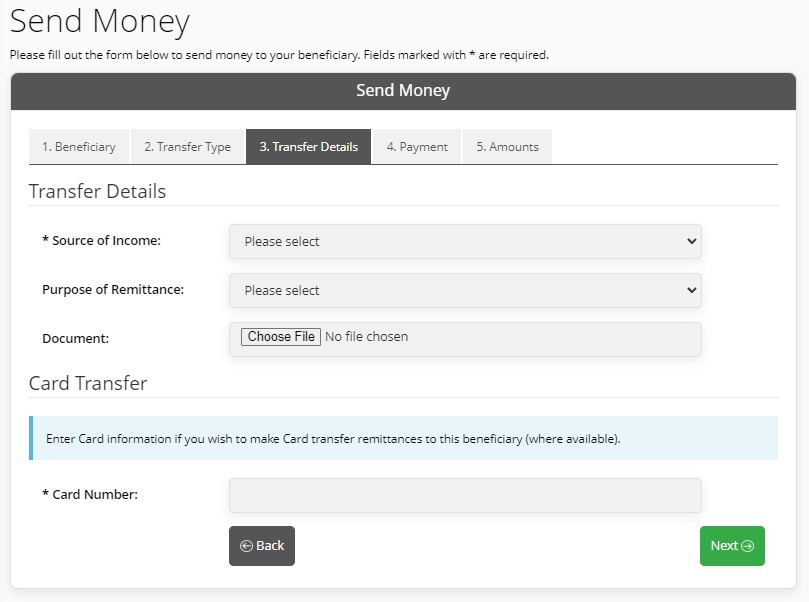Focus the Card Number input field
809x602 pixels.
[x=465, y=495]
